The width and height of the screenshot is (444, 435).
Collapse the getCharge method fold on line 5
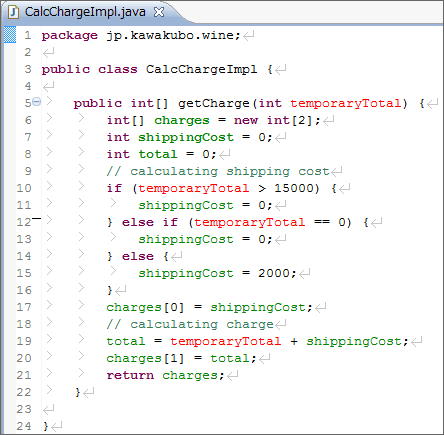click(x=37, y=101)
